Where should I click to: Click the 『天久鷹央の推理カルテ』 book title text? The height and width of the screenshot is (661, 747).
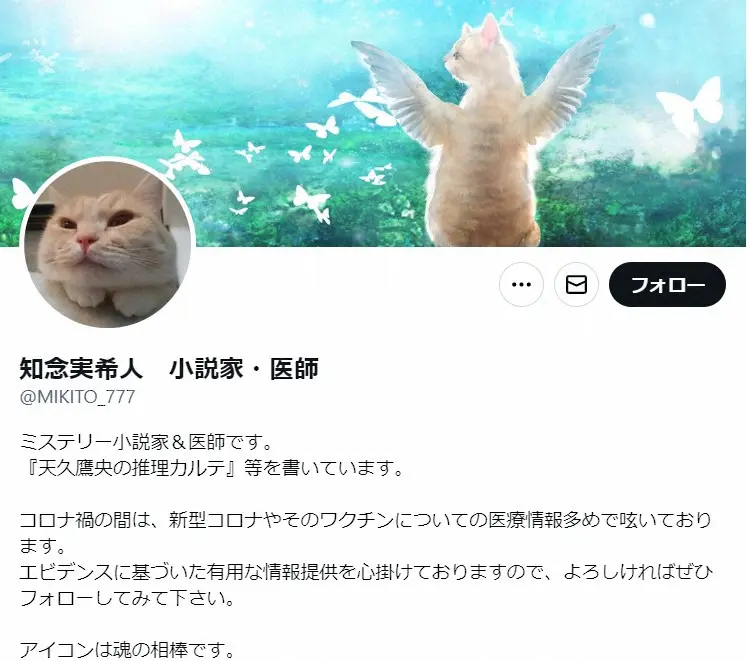(x=131, y=468)
